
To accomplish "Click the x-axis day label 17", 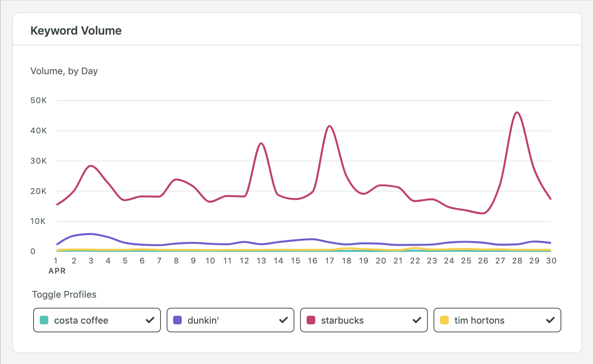I will [x=329, y=261].
